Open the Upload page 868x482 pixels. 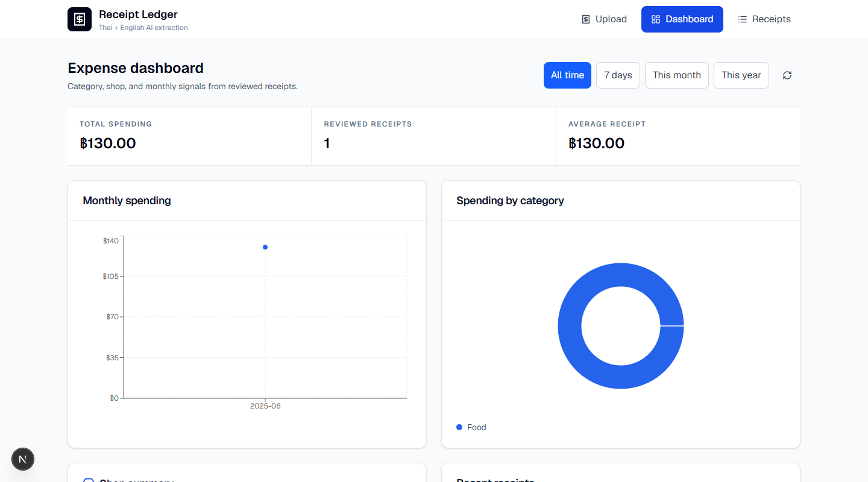pyautogui.click(x=604, y=19)
